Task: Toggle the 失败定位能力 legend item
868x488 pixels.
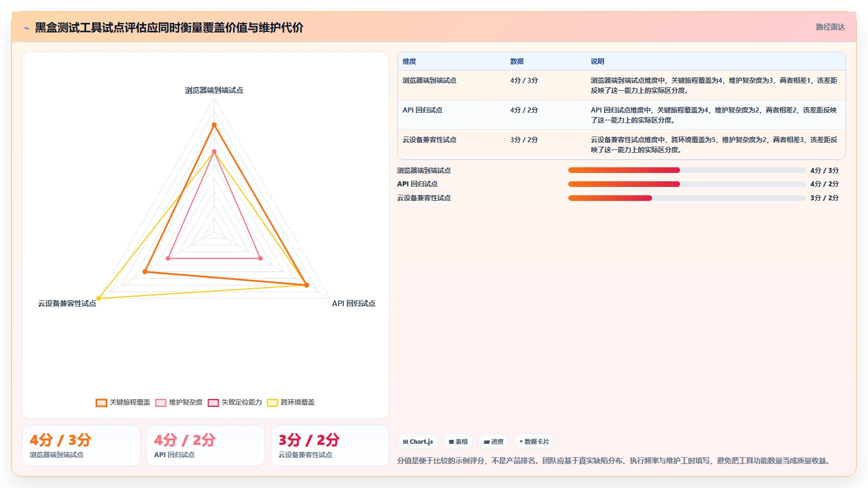Action: pyautogui.click(x=235, y=402)
